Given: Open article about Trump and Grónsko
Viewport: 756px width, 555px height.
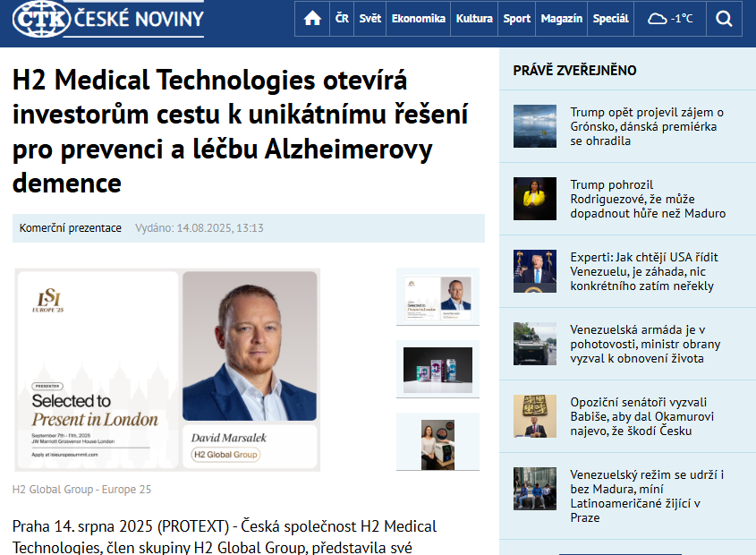Looking at the screenshot, I should [x=647, y=126].
